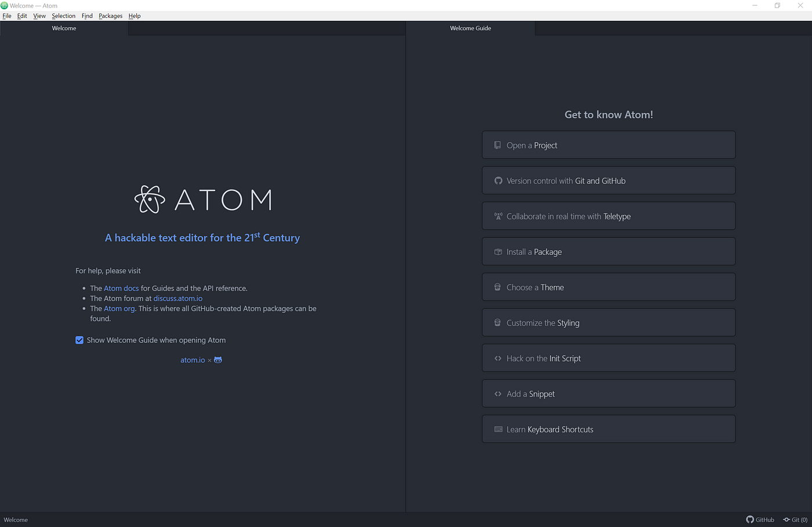Viewport: 812px width, 527px height.
Task: Click the package icon on Install a Package
Action: [x=498, y=252]
